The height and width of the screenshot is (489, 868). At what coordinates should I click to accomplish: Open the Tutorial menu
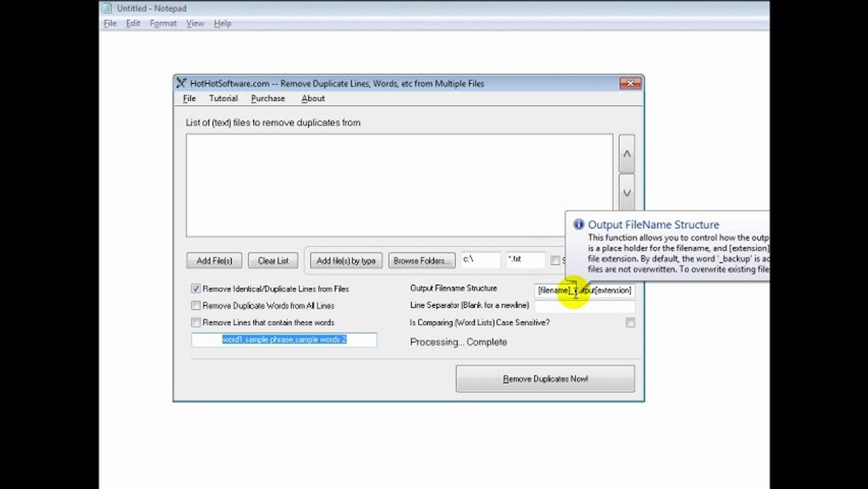click(x=223, y=98)
